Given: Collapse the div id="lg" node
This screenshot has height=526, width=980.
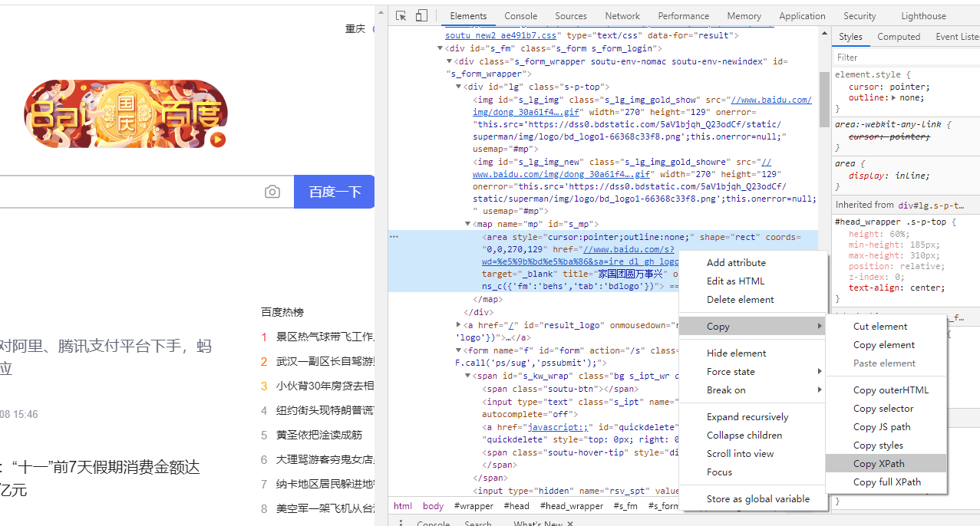Looking at the screenshot, I should [458, 87].
